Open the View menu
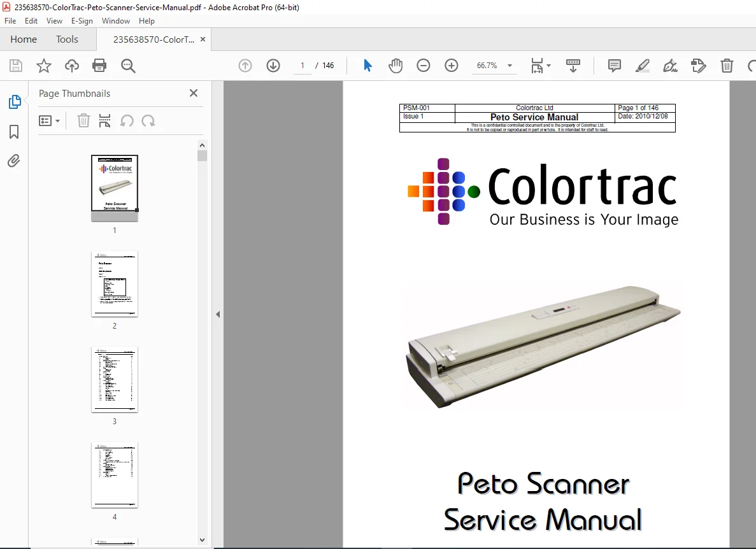This screenshot has width=756, height=549. pos(55,21)
